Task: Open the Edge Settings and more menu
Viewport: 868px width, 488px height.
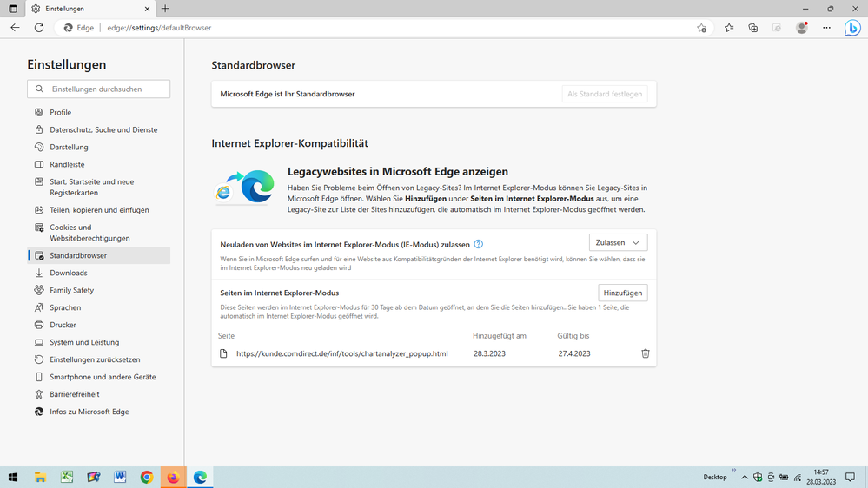Action: (826, 28)
